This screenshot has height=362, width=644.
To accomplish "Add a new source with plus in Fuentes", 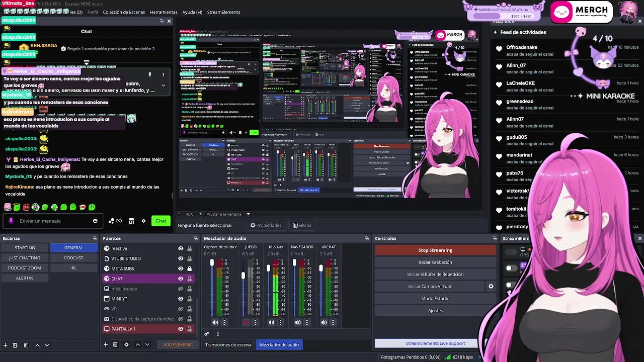I will coord(106,344).
